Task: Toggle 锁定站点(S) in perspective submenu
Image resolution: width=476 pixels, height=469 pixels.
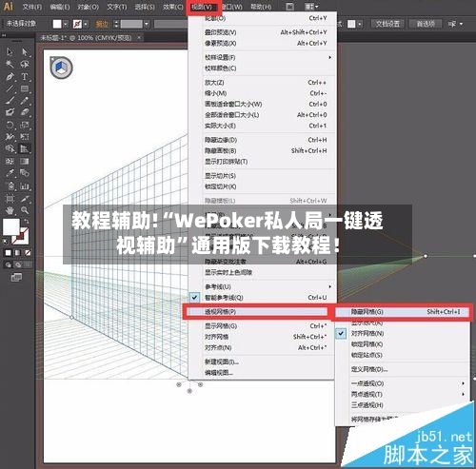Action: tap(367, 355)
